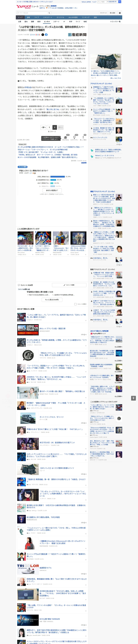
Task: Open the みんなの意見 navigation tab
Action: pos(73,17)
